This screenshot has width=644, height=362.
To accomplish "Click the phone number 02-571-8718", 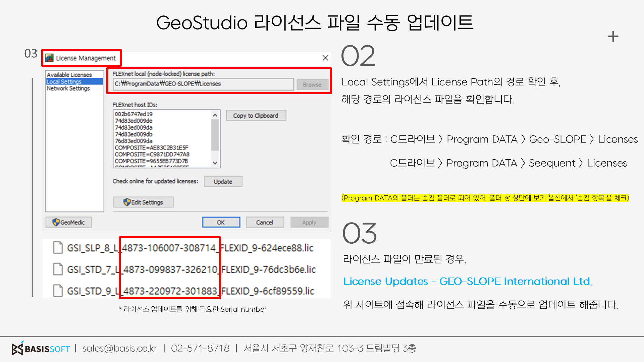I will pyautogui.click(x=200, y=349).
